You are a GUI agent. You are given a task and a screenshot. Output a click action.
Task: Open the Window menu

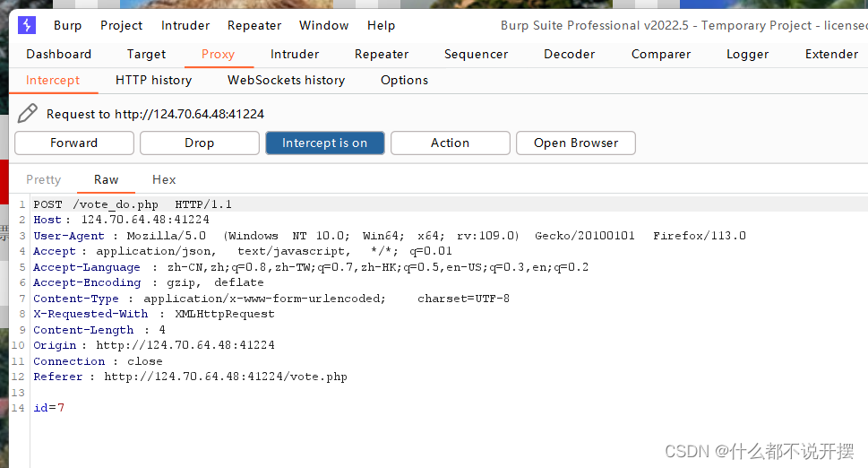click(324, 25)
